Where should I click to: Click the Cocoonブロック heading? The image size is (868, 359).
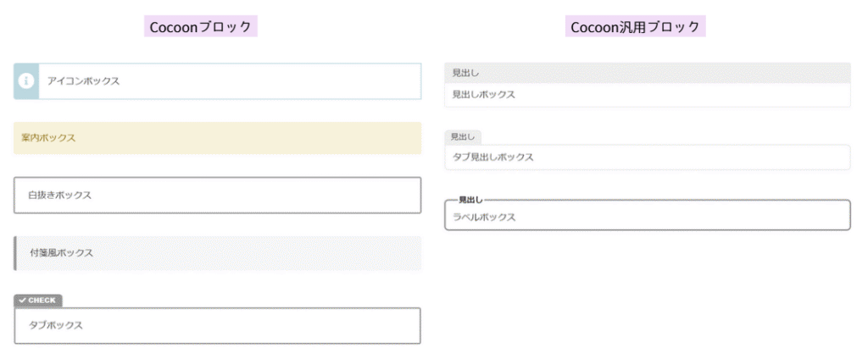(200, 26)
